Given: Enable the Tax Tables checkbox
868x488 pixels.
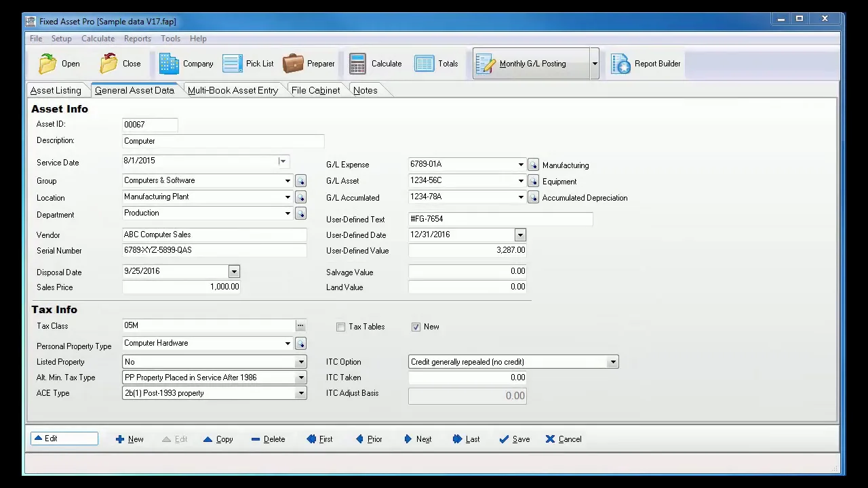Looking at the screenshot, I should pos(340,327).
